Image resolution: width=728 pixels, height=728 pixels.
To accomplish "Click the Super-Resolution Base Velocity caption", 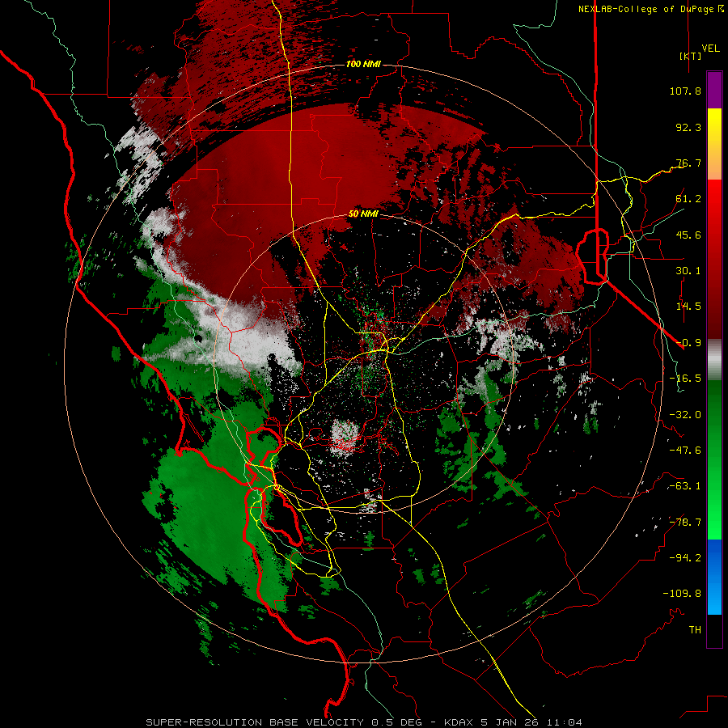I will [363, 722].
